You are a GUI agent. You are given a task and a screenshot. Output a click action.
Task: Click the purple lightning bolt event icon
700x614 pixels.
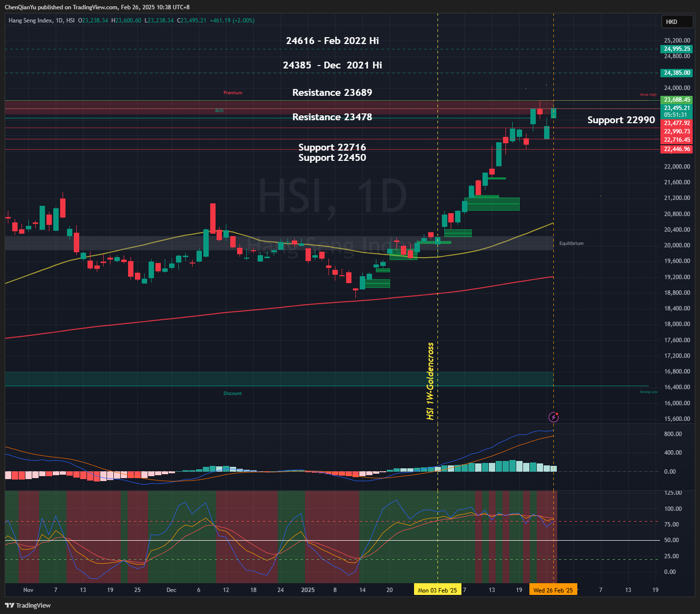(553, 417)
